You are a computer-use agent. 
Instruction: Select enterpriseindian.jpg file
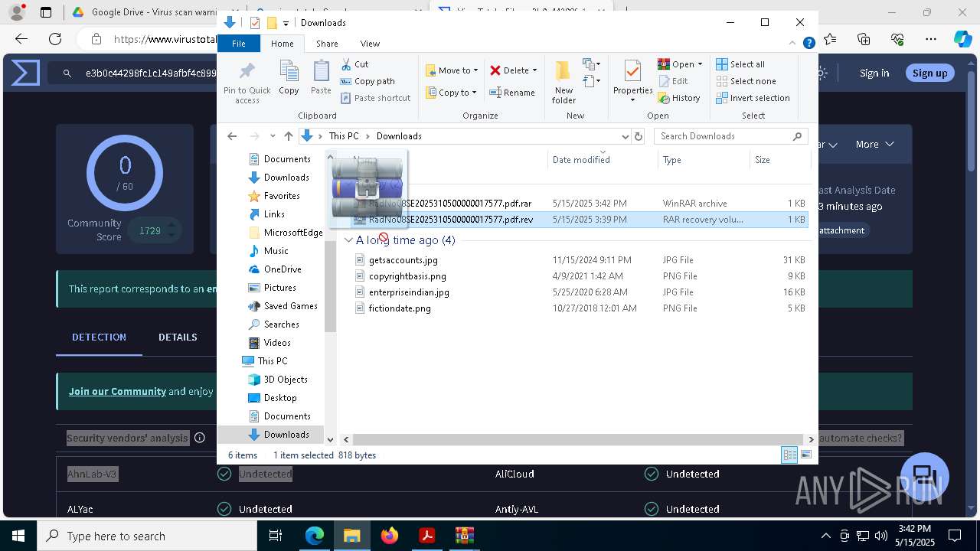(x=580, y=292)
